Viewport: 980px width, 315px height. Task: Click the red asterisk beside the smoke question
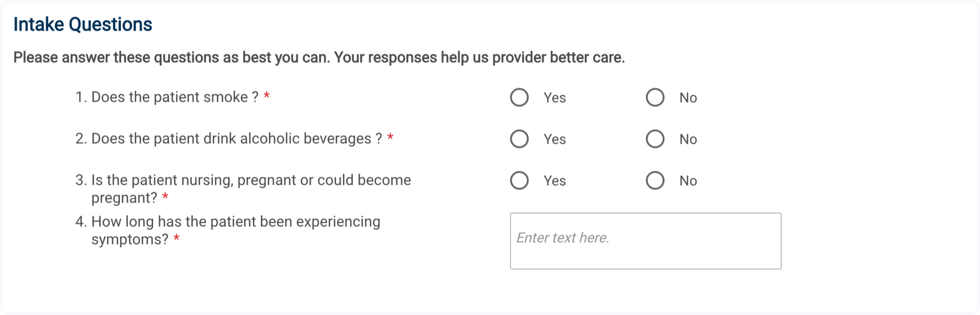click(x=267, y=95)
